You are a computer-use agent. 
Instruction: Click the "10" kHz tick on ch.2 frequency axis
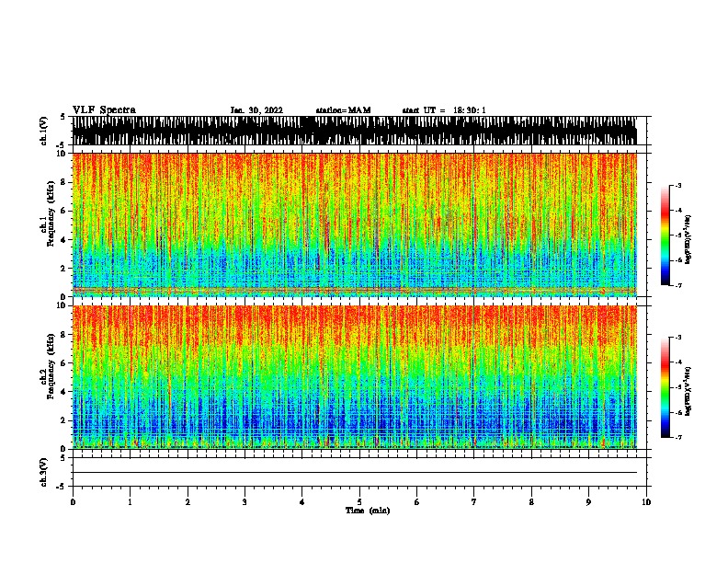coord(62,305)
